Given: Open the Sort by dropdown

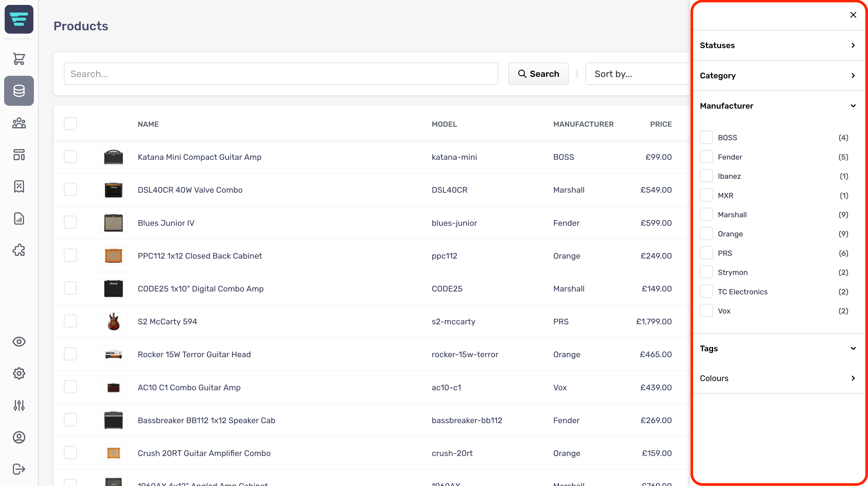Looking at the screenshot, I should click(637, 74).
